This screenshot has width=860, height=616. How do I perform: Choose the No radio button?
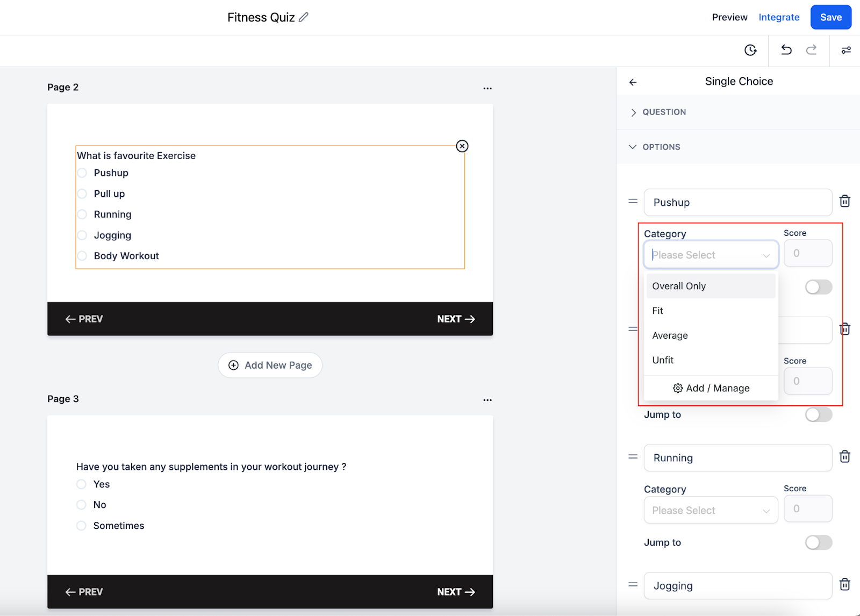[x=81, y=505]
